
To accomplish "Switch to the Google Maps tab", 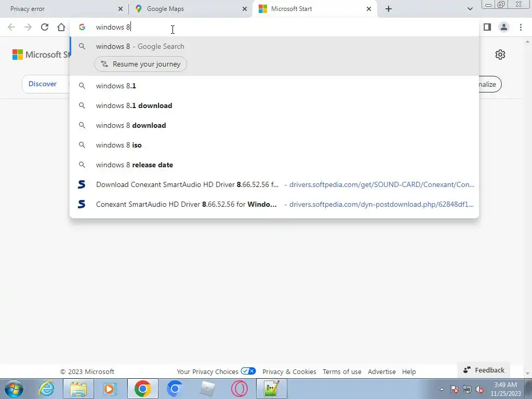I will click(190, 9).
